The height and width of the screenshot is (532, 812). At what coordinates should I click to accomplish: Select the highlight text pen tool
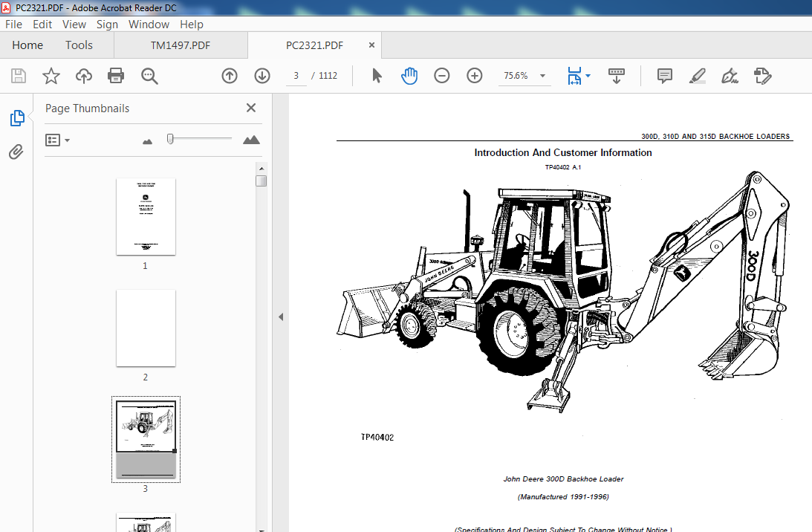click(697, 76)
